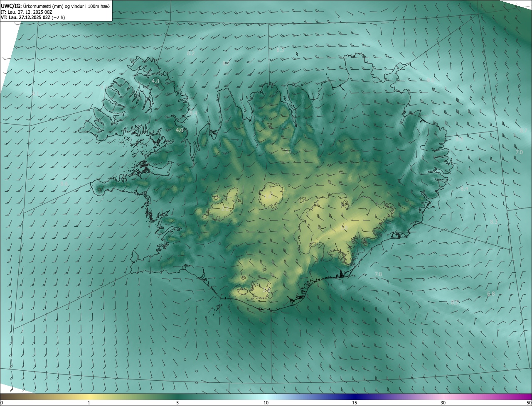Click the pale yellow band of the colour scale

click(x=89, y=396)
